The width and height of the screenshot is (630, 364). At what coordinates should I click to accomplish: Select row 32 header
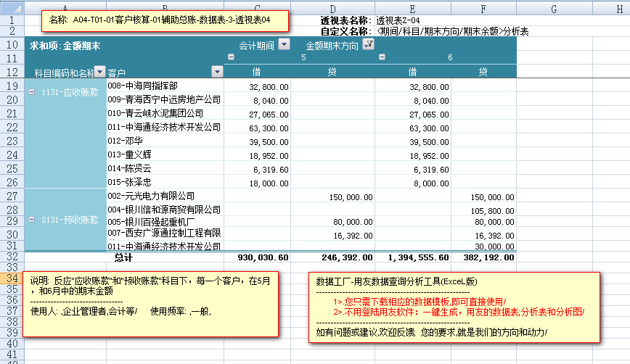tap(12, 257)
